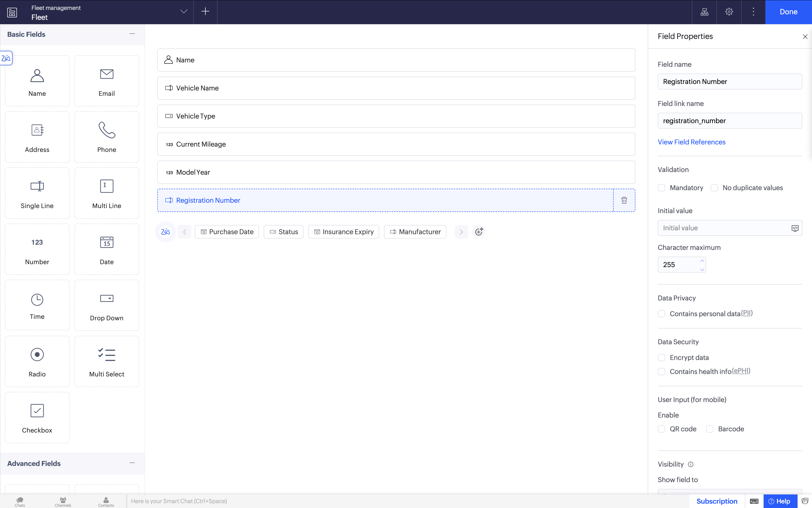Add the Email basic field
Viewport: 812px width, 508px height.
(107, 81)
